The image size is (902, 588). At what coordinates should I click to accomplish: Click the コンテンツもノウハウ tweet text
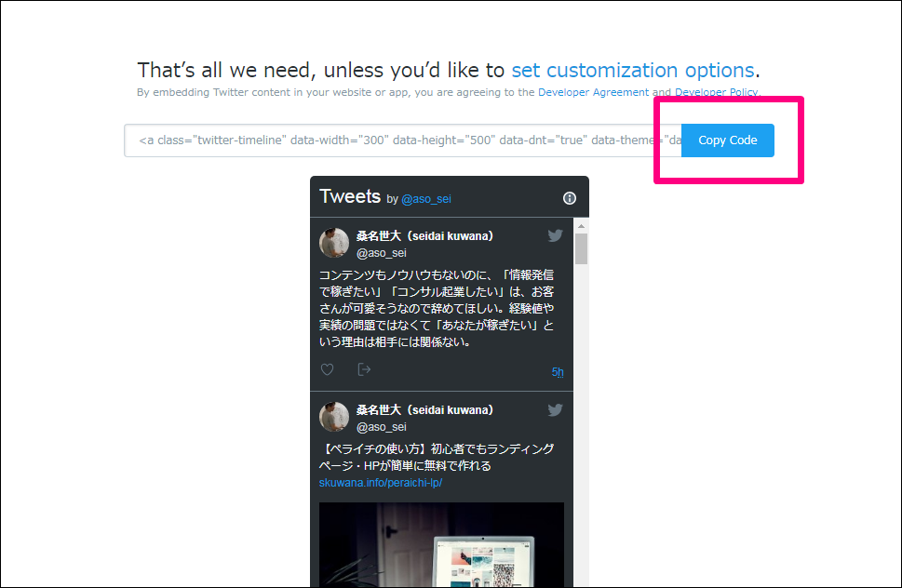tap(437, 308)
